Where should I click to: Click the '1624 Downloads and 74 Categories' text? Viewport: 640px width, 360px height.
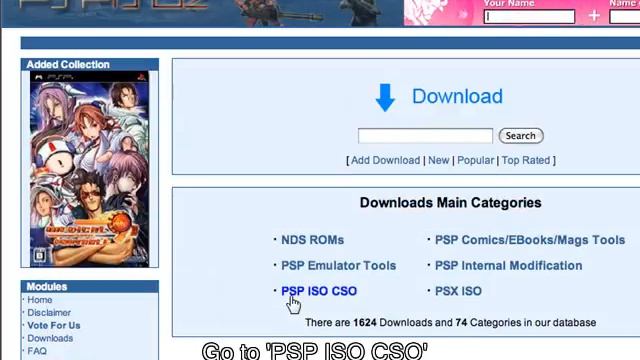click(x=451, y=322)
